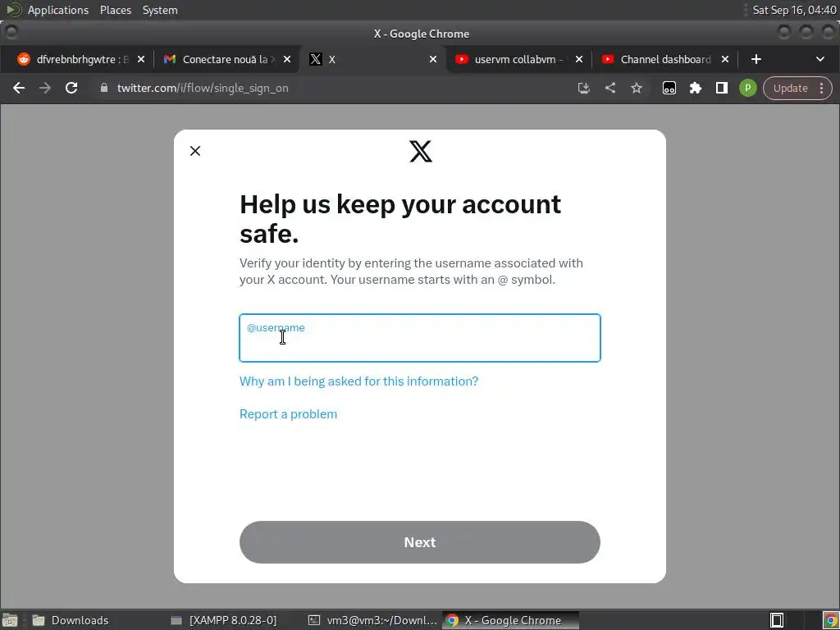Viewport: 840px width, 630px height.
Task: Click the workspace switcher icon in bottom panel
Action: point(777,620)
